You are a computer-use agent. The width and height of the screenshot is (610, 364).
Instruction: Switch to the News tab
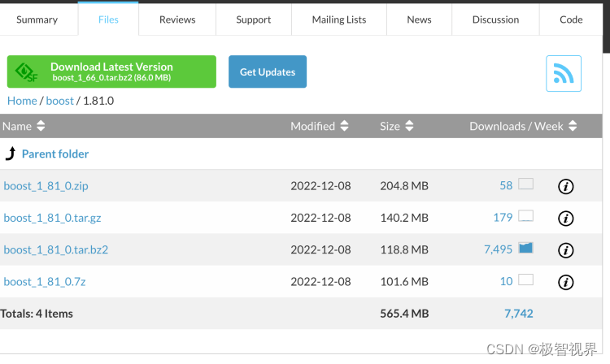tap(420, 19)
